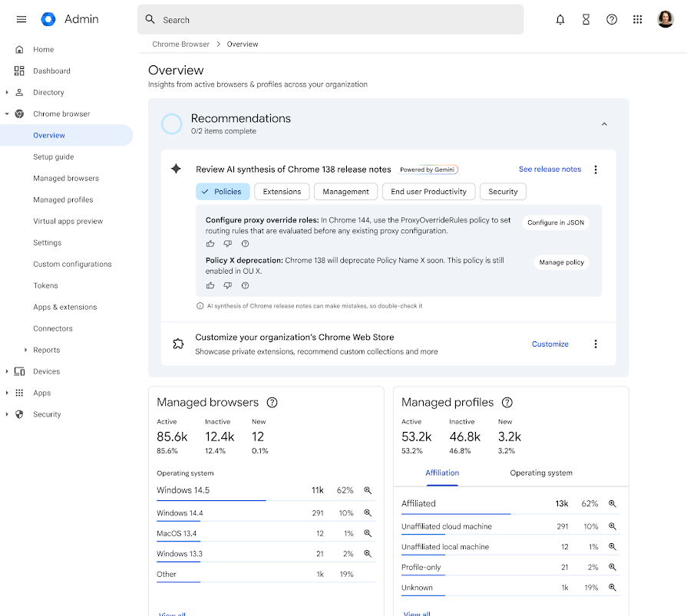Image resolution: width=687 pixels, height=616 pixels.
Task: Open the help question mark in header
Action: 612,19
